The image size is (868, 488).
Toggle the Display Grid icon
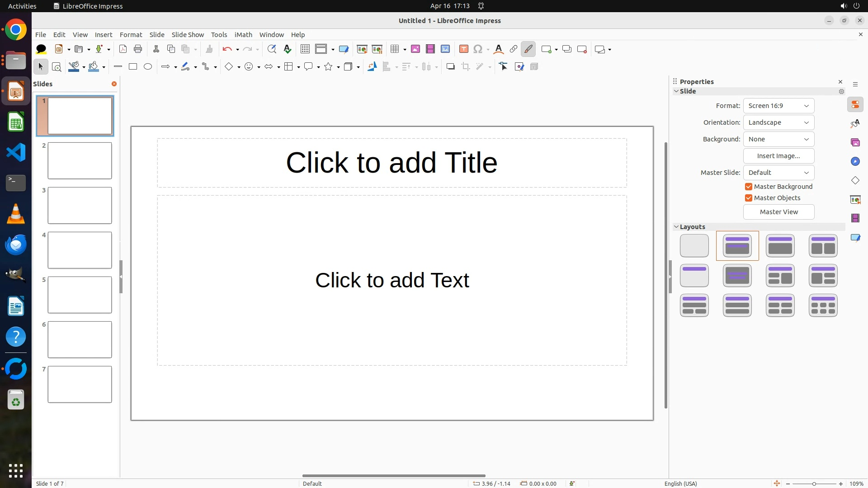(x=305, y=49)
